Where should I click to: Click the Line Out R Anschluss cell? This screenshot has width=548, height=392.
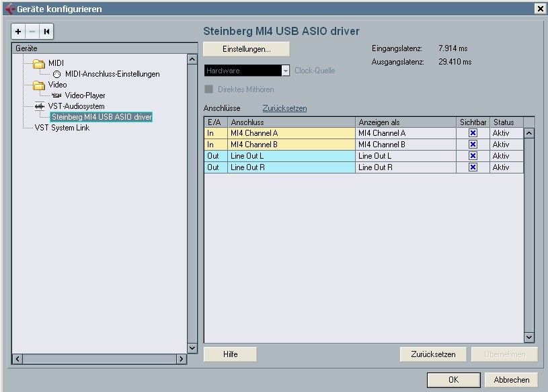click(x=291, y=167)
